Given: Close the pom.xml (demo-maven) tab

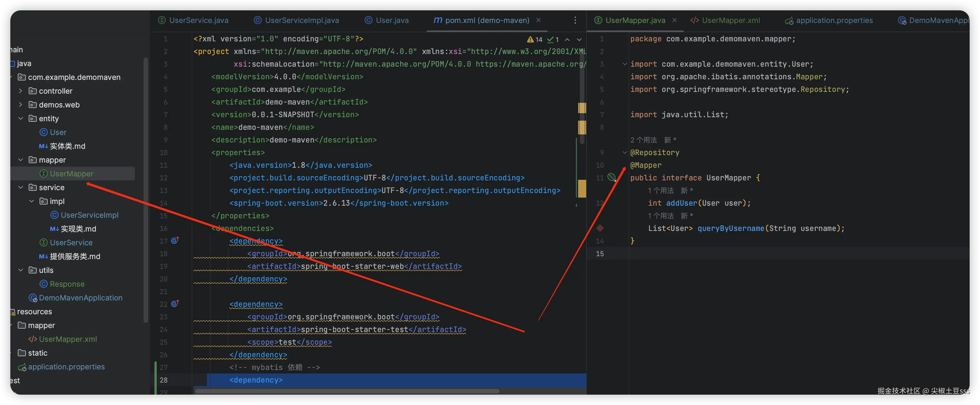Looking at the screenshot, I should [538, 20].
